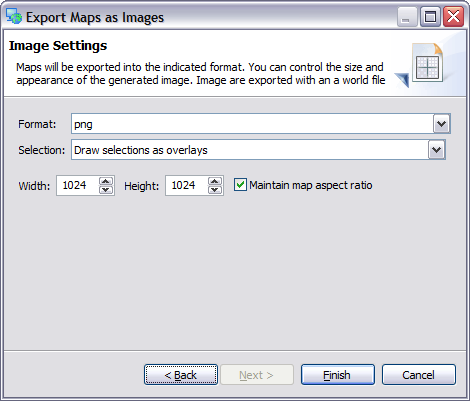Click the image export wizard banner icon
Viewport: 470px width, 401px height.
click(421, 65)
